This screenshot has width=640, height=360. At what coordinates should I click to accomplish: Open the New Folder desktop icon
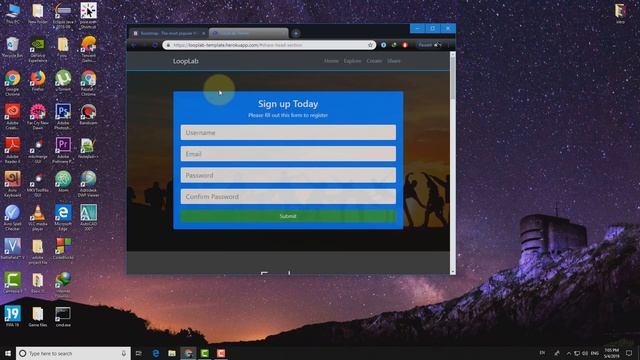pos(38,13)
